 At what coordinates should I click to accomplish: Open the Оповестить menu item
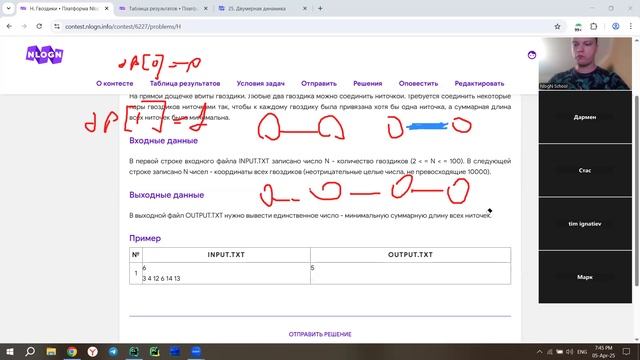[418, 83]
